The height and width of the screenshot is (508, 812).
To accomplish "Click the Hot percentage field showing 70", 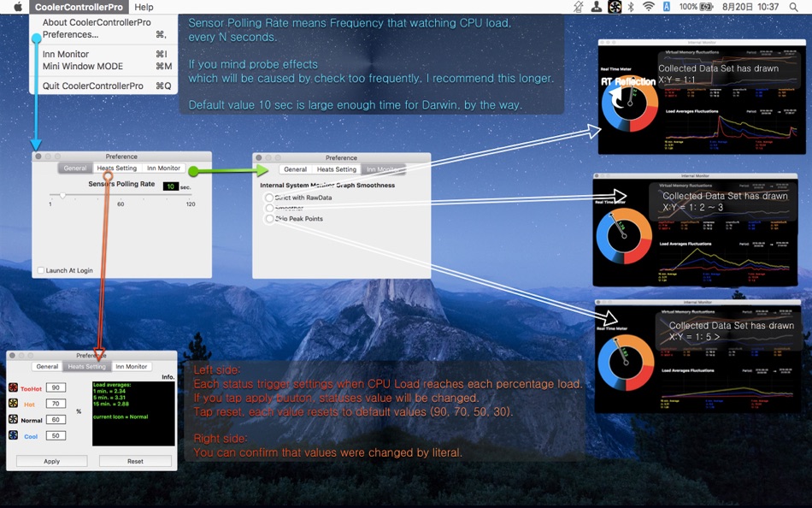I will pos(56,404).
